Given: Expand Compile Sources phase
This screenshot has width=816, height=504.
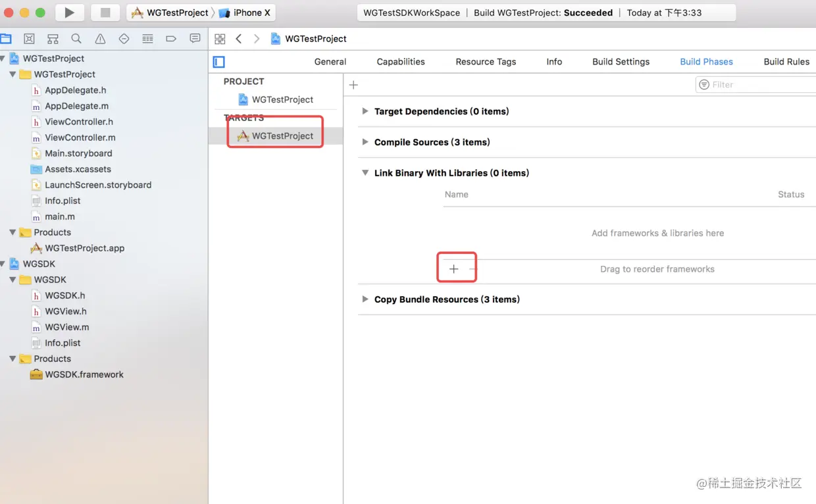Looking at the screenshot, I should pos(365,142).
